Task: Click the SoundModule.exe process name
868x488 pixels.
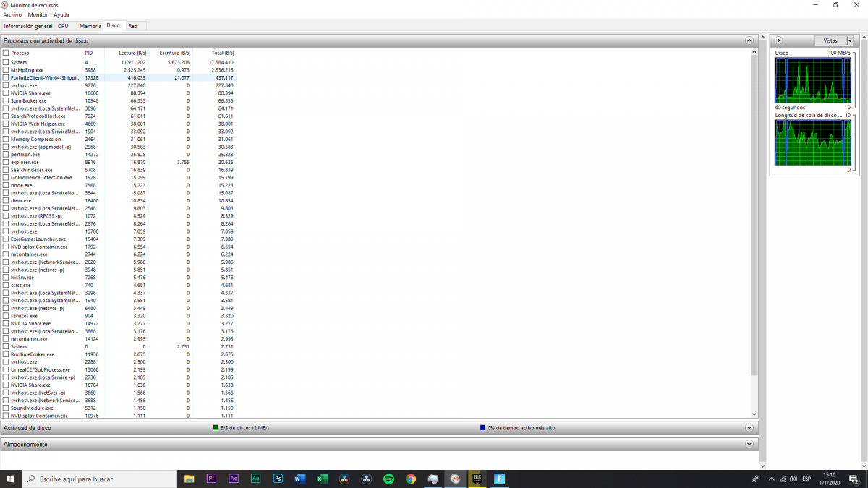Action: pos(32,408)
